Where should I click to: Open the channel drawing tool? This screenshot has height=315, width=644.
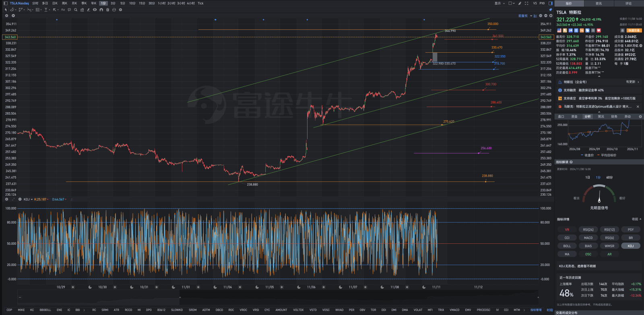[21, 10]
